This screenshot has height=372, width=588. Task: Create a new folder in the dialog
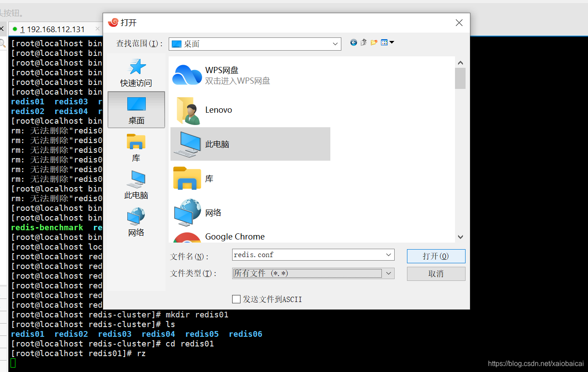(374, 43)
